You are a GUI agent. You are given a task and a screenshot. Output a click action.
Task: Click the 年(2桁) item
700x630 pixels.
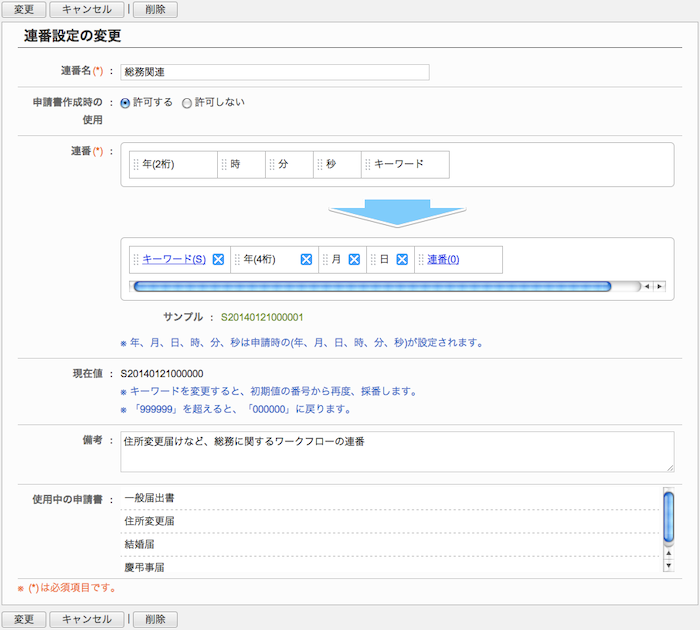173,164
